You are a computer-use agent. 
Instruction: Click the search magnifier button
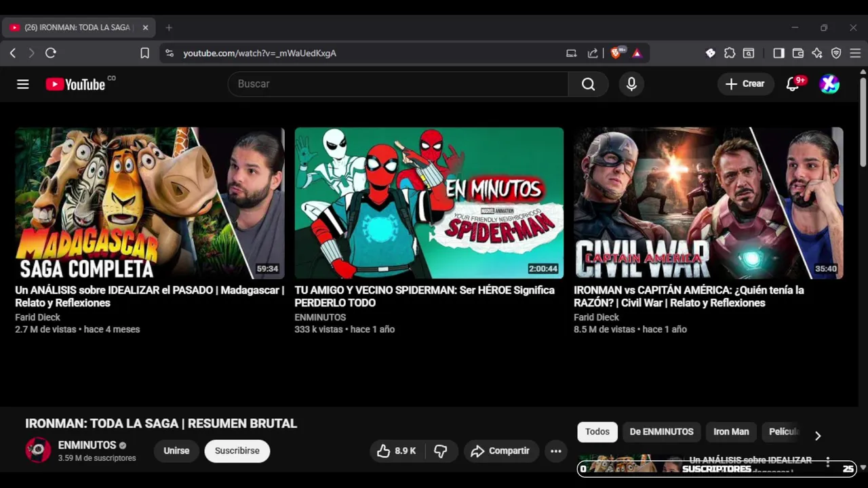click(588, 84)
